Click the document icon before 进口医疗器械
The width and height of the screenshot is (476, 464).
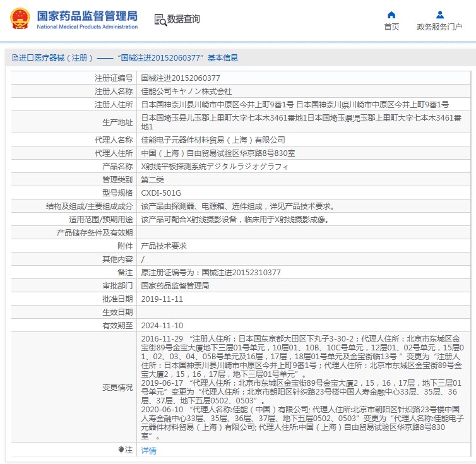(x=15, y=57)
